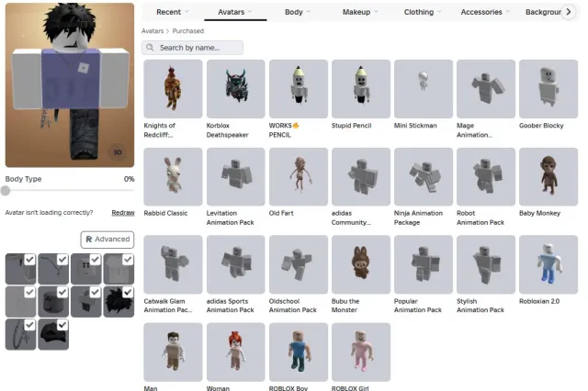This screenshot has width=588, height=391.
Task: Switch avatar preview to 3D view
Action: pos(118,152)
